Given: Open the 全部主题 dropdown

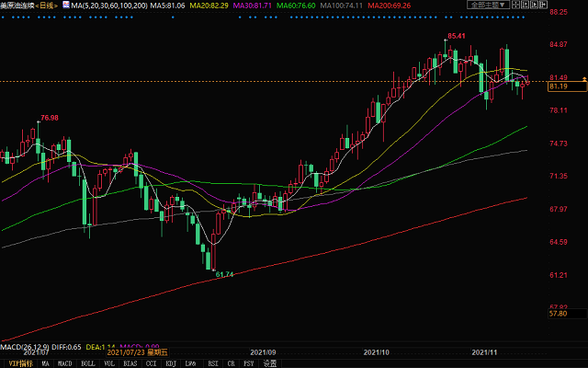Looking at the screenshot, I should click(x=486, y=6).
